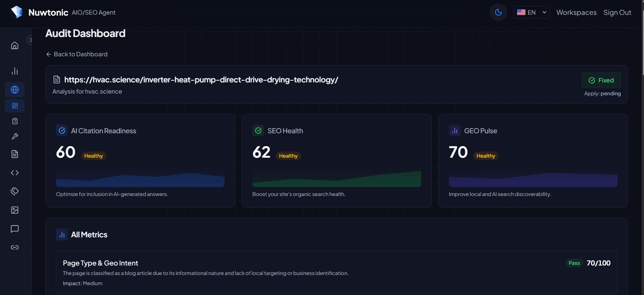The image size is (644, 295).
Task: Click the GEO Pulse score 70
Action: (458, 152)
